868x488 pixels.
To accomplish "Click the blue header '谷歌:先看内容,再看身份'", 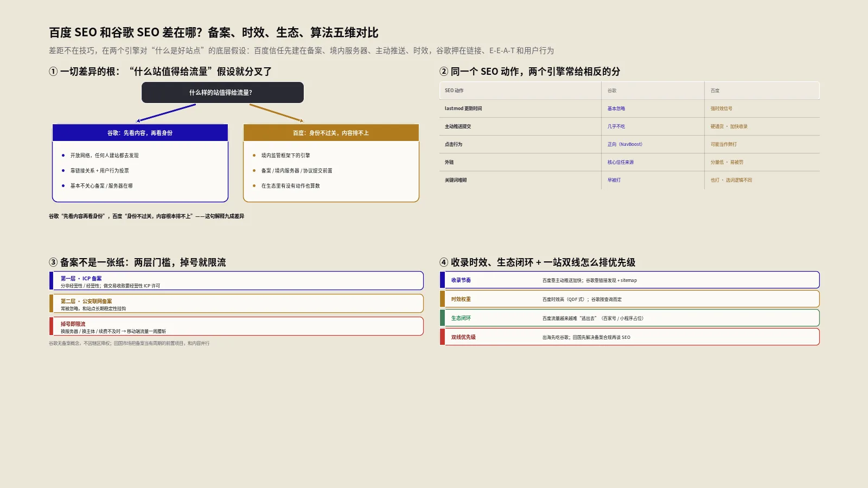I will pos(140,133).
